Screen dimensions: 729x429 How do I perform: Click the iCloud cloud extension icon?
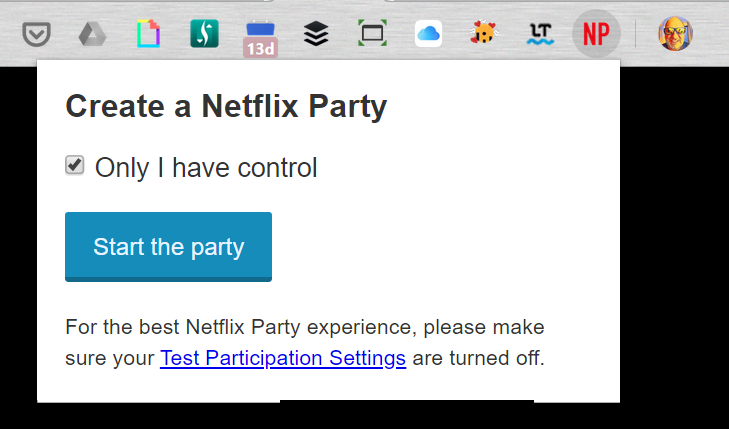(x=428, y=33)
